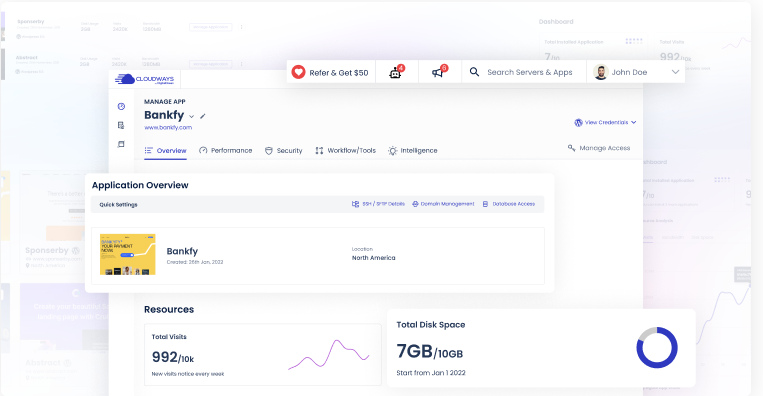The image size is (763, 396).
Task: Click the Cloudways logo
Action: 144,79
